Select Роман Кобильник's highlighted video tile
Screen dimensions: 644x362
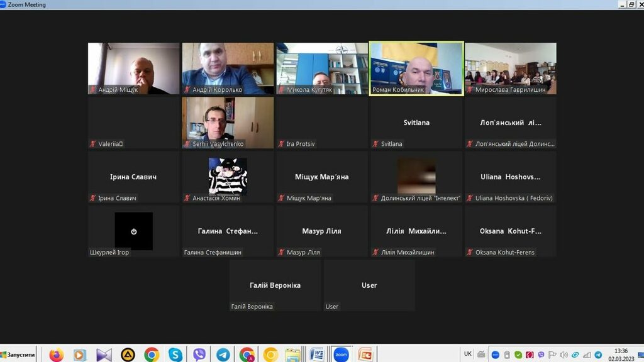point(416,68)
